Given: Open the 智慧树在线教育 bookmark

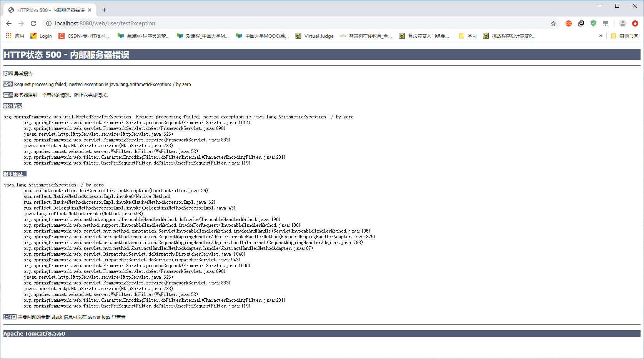Looking at the screenshot, I should (366, 36).
